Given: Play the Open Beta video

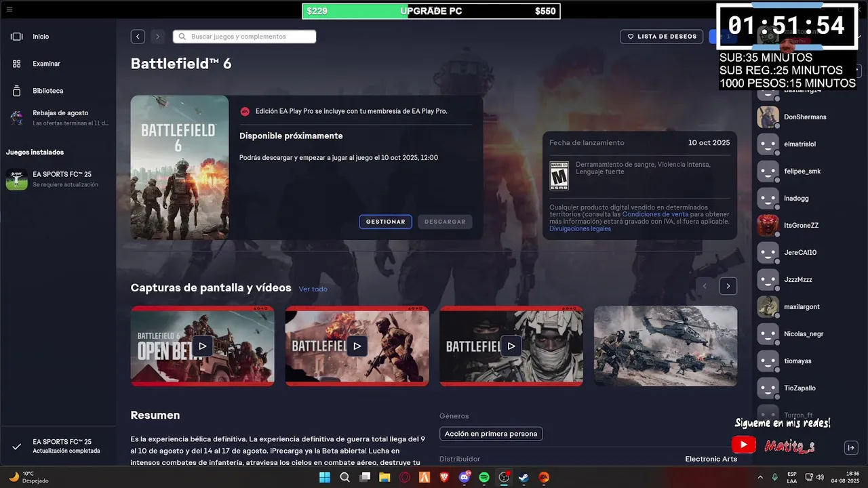Looking at the screenshot, I should tap(202, 346).
